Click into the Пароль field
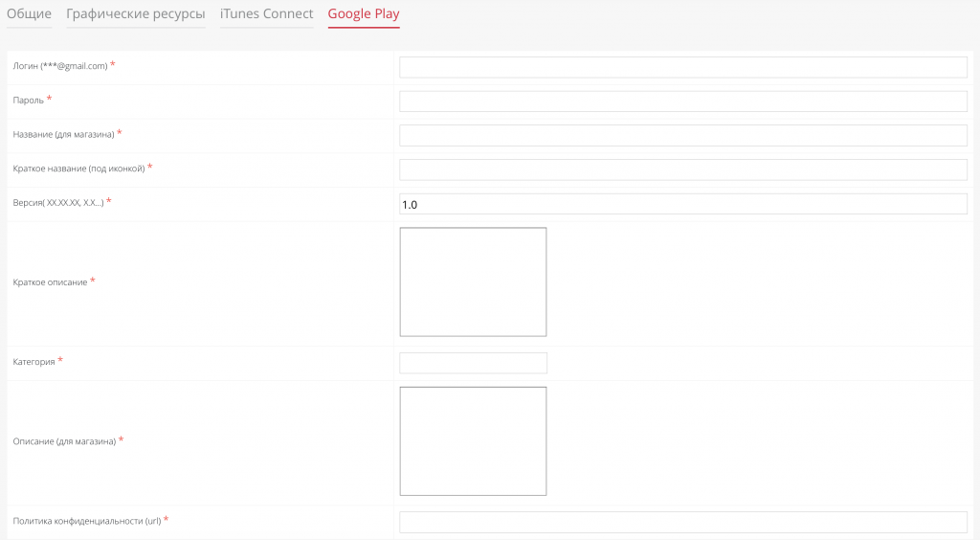980x540 pixels. (683, 101)
